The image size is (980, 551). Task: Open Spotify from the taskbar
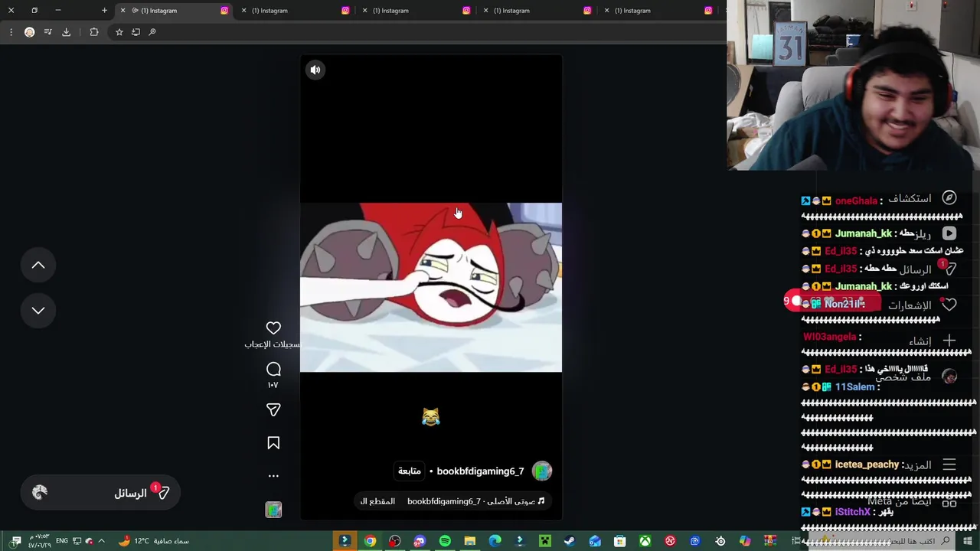tap(445, 541)
